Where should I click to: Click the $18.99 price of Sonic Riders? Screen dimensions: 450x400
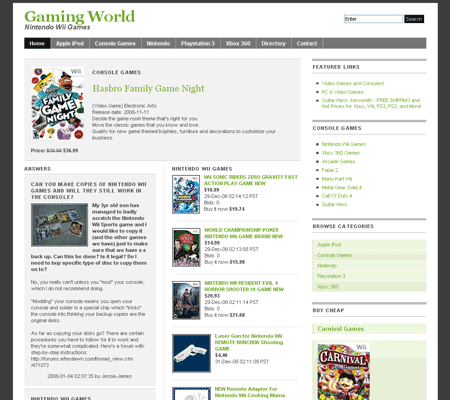tap(212, 190)
